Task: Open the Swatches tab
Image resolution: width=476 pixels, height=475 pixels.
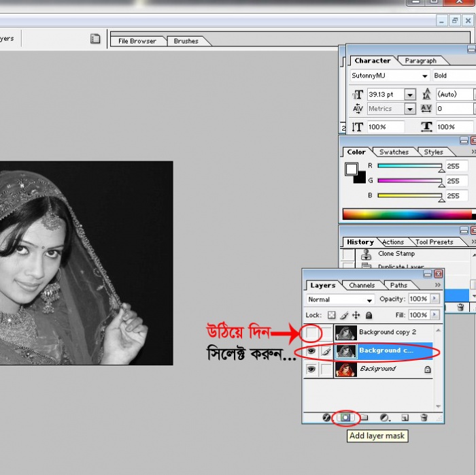Action: pos(394,152)
